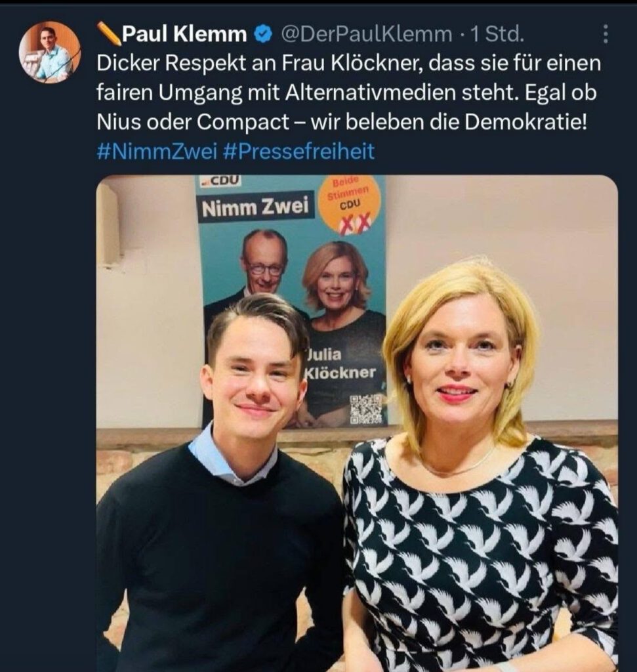
Task: Click the blue verified checkmark badge
Action: coord(264,34)
